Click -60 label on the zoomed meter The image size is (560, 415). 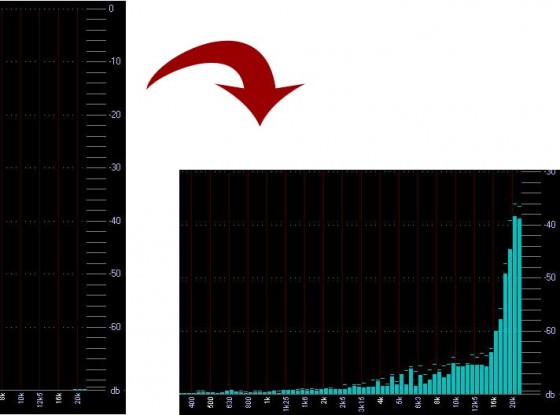pyautogui.click(x=550, y=331)
